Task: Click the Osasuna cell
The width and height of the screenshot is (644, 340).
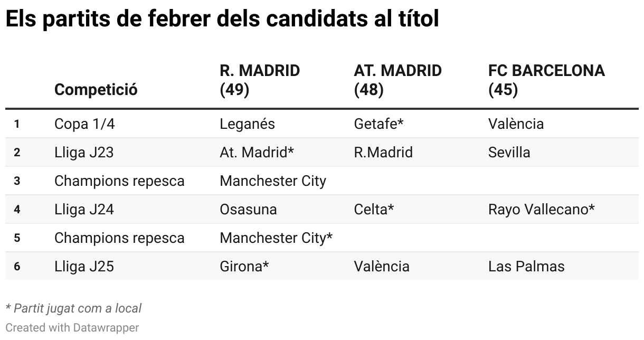Action: (x=248, y=210)
